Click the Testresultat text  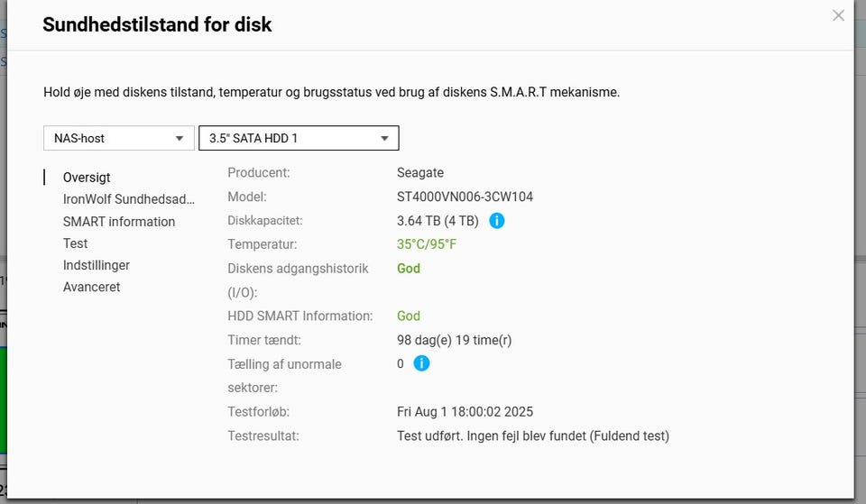pos(532,436)
